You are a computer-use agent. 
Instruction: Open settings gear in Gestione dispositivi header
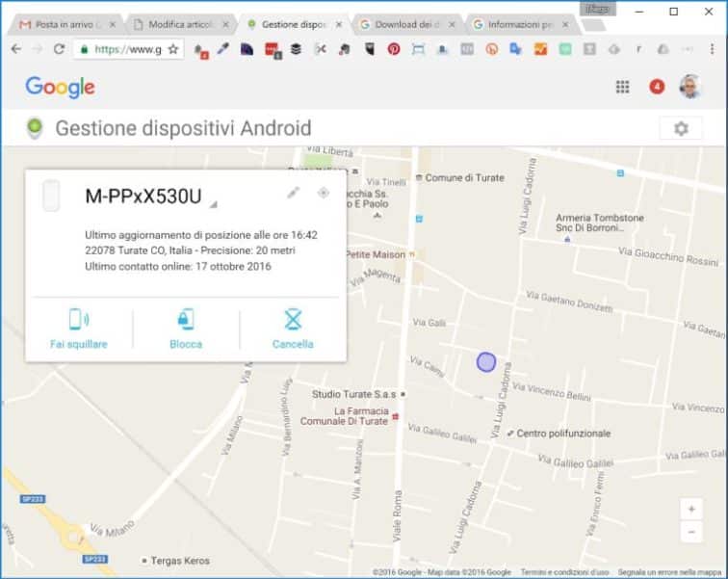click(x=681, y=129)
